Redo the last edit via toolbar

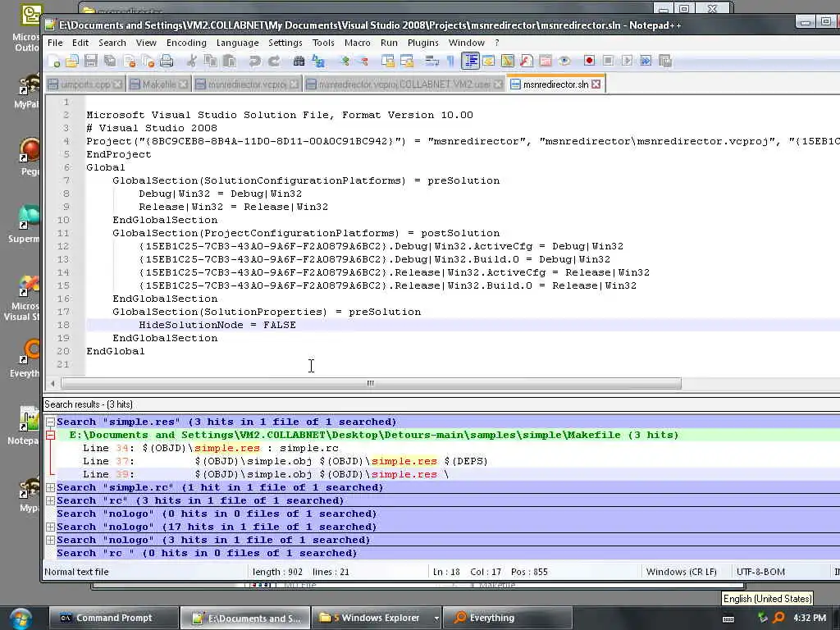[274, 61]
